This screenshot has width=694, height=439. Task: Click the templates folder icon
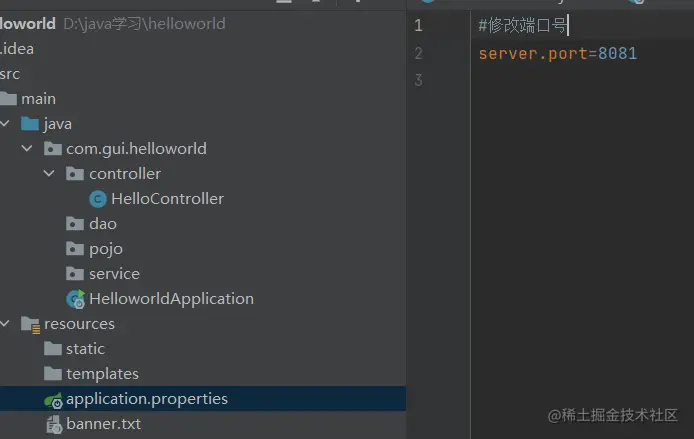point(53,374)
